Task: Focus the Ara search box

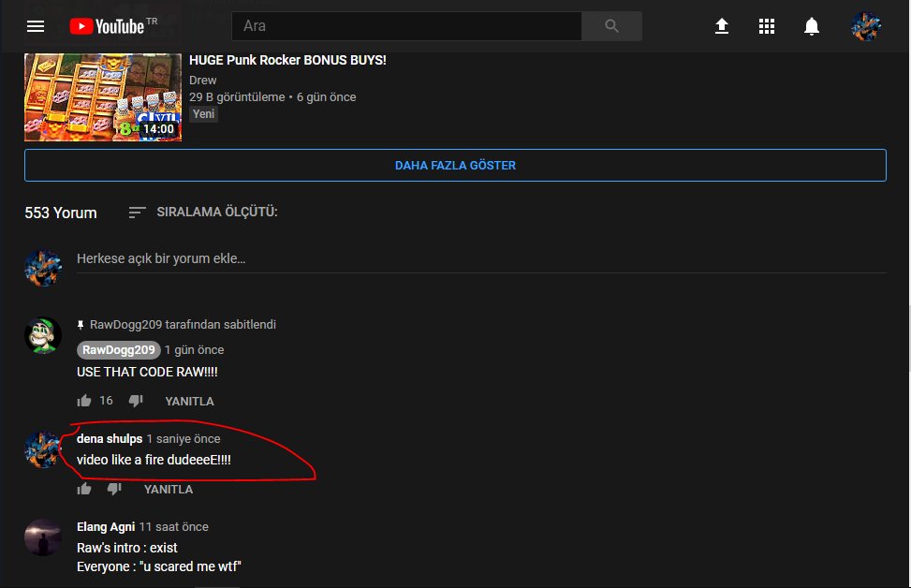Action: coord(406,26)
